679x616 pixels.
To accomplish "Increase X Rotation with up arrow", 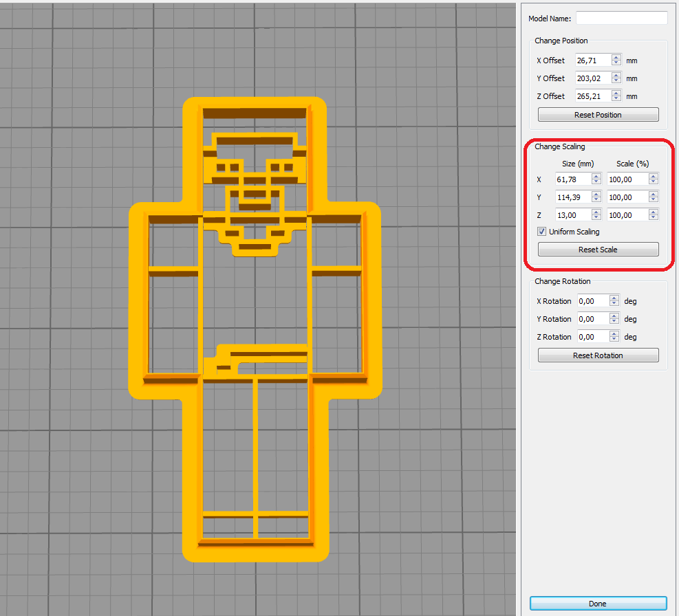I will [x=614, y=298].
